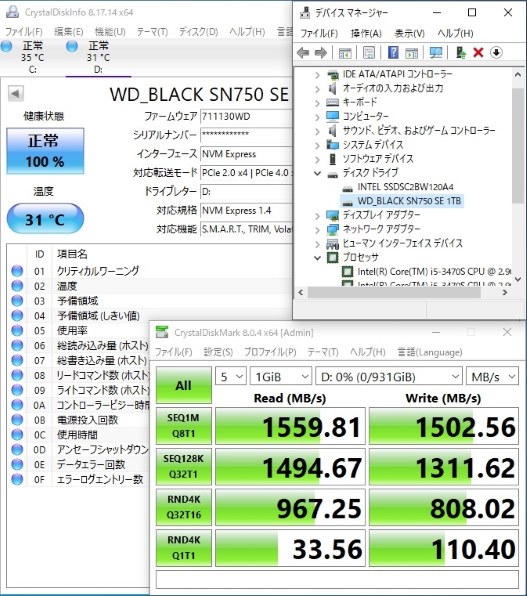The image size is (527, 596).
Task: Collapse プロセッサ node
Action: click(x=317, y=258)
